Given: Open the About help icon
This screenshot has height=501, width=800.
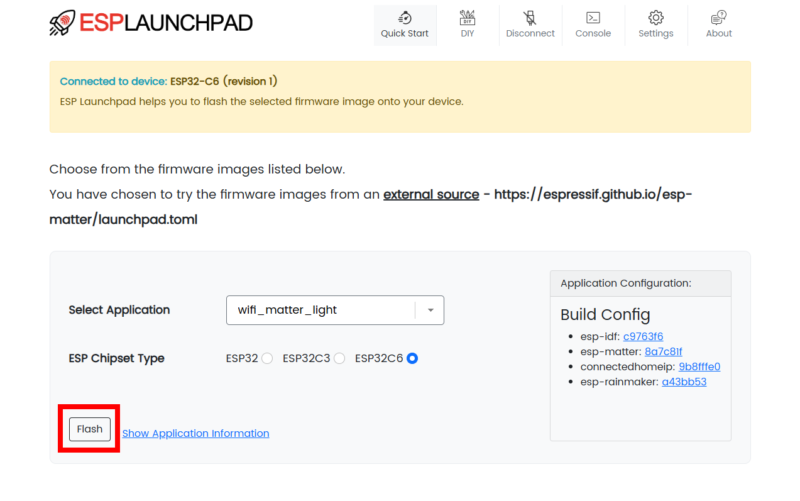Looking at the screenshot, I should pos(719,18).
